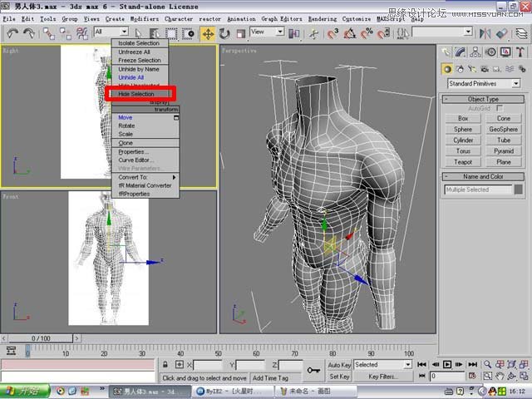Choose Freeze Selection in the quad menu
Viewport: 532px width, 399px height.
tap(140, 61)
